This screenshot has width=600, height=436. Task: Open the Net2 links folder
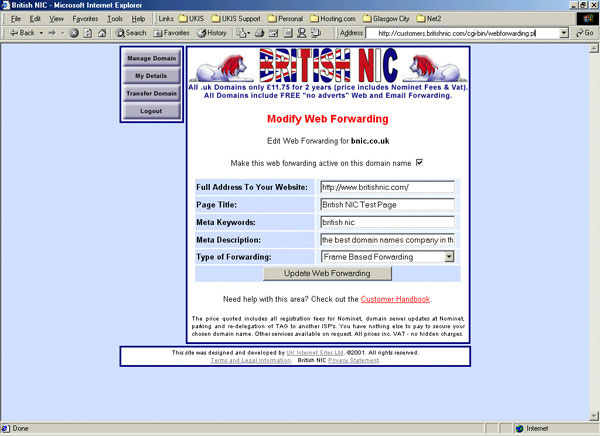[x=429, y=18]
